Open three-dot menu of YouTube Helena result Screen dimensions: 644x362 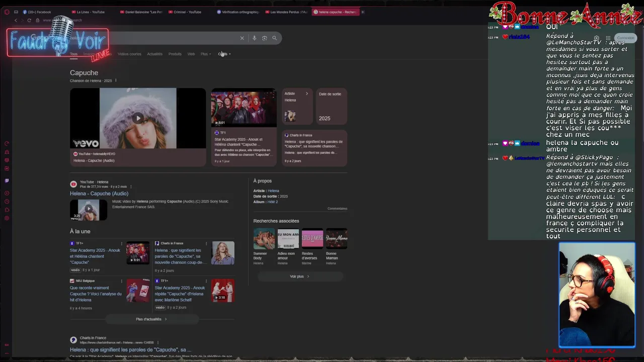pos(131,187)
